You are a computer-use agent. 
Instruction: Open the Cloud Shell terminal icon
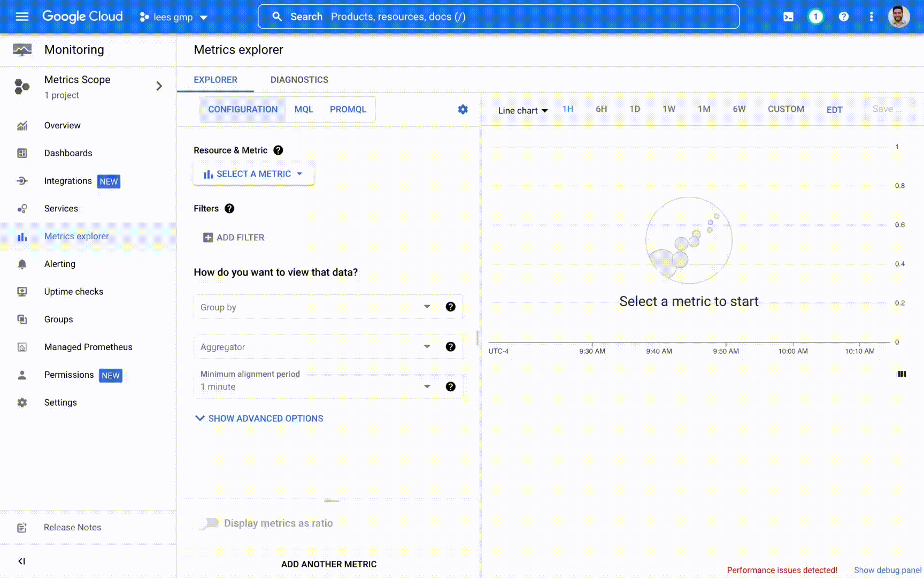(x=788, y=17)
